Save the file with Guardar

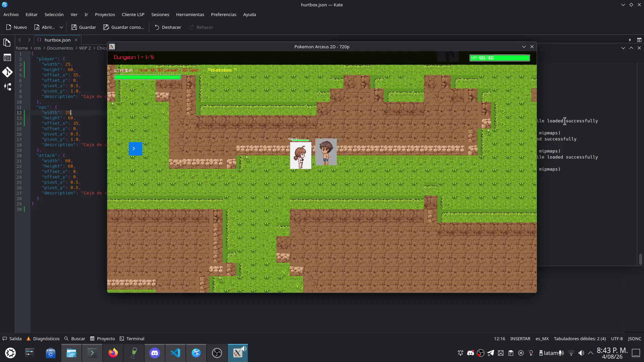84,27
